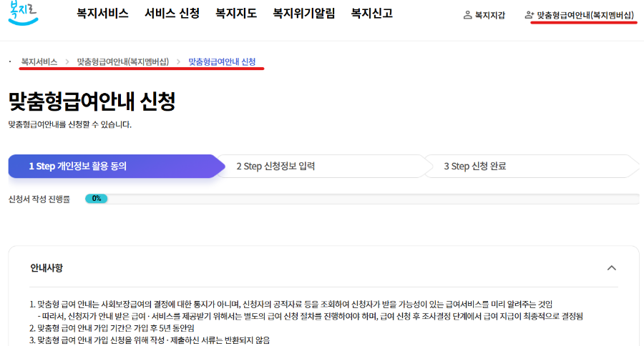Click the 안내사항 section heading
The height and width of the screenshot is (346, 644).
(x=47, y=268)
